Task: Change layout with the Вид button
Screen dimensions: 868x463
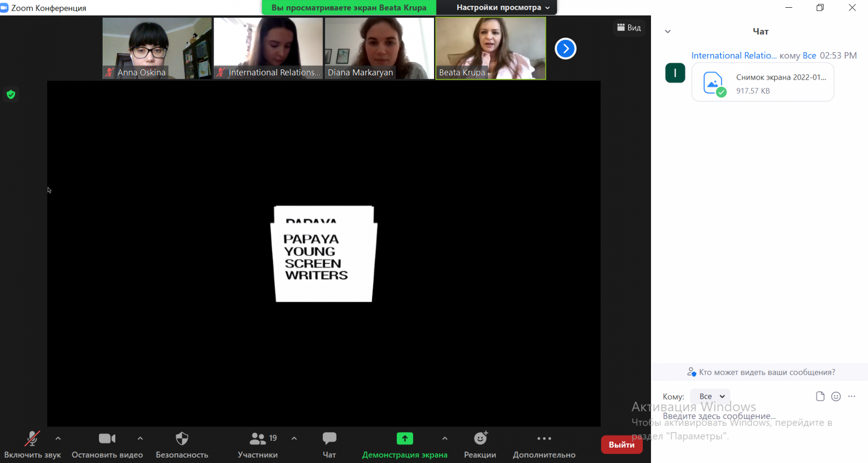Action: [629, 27]
